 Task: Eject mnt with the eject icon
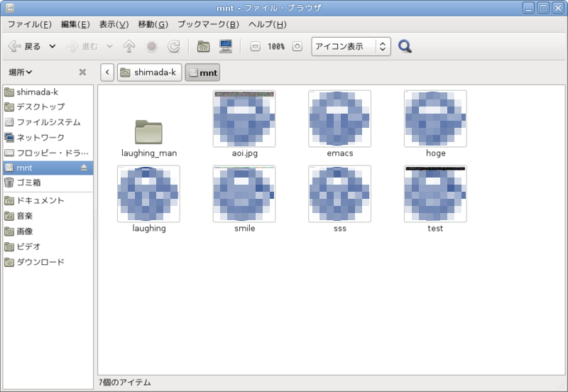coord(84,168)
